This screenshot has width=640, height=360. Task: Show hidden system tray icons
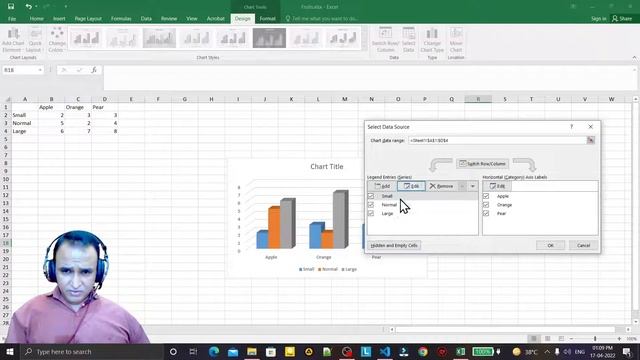click(x=547, y=351)
